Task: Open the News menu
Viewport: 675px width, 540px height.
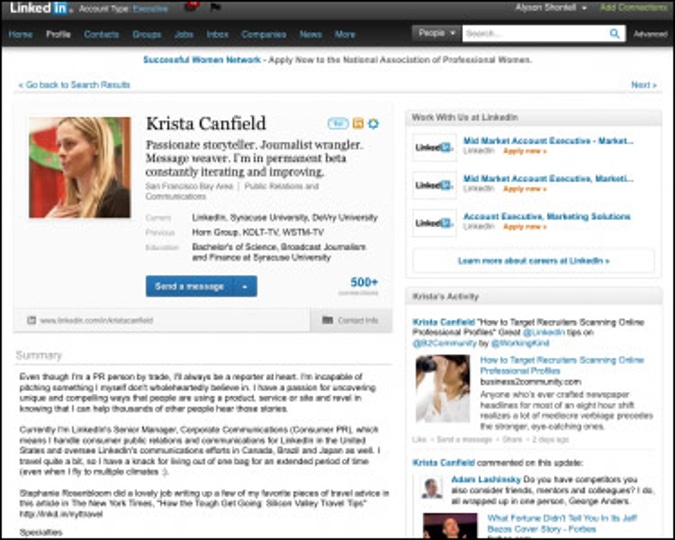Action: coord(311,34)
